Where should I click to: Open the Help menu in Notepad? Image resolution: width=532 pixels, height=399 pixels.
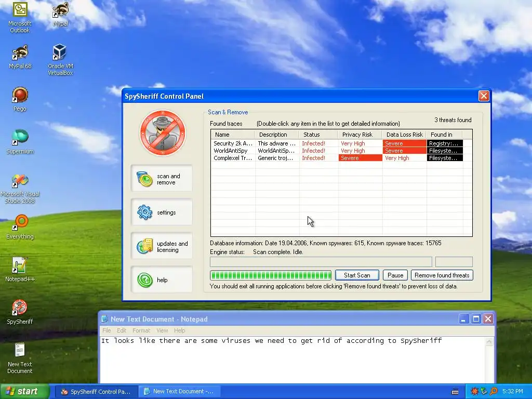179,330
